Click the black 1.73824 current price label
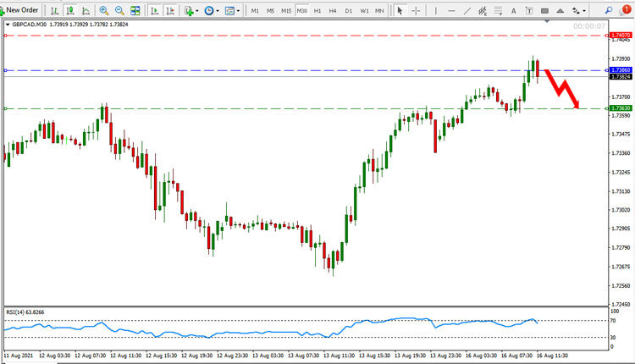The image size is (635, 364). (x=621, y=76)
